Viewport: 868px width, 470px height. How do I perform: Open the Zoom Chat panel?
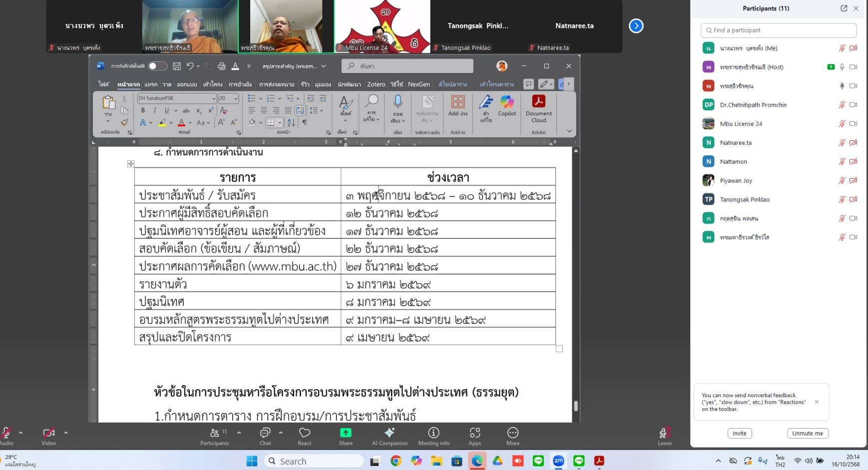pyautogui.click(x=265, y=436)
